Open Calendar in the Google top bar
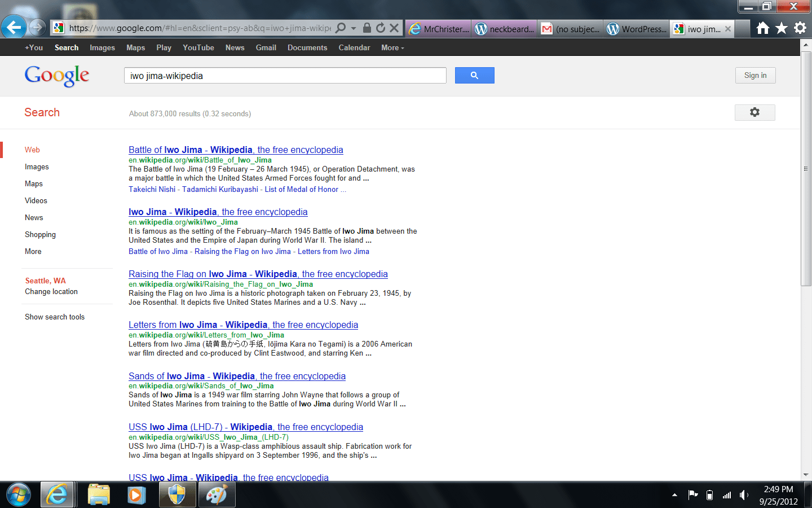 coord(354,47)
